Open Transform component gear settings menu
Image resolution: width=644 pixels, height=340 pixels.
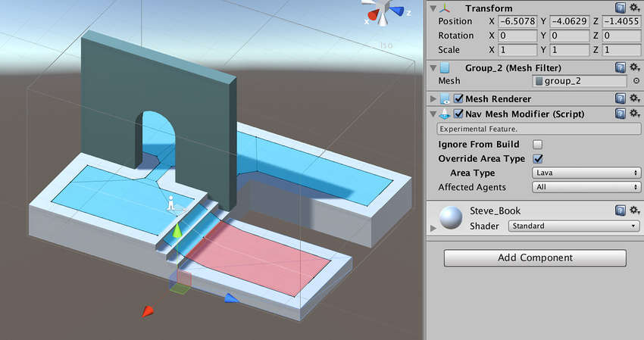point(635,7)
